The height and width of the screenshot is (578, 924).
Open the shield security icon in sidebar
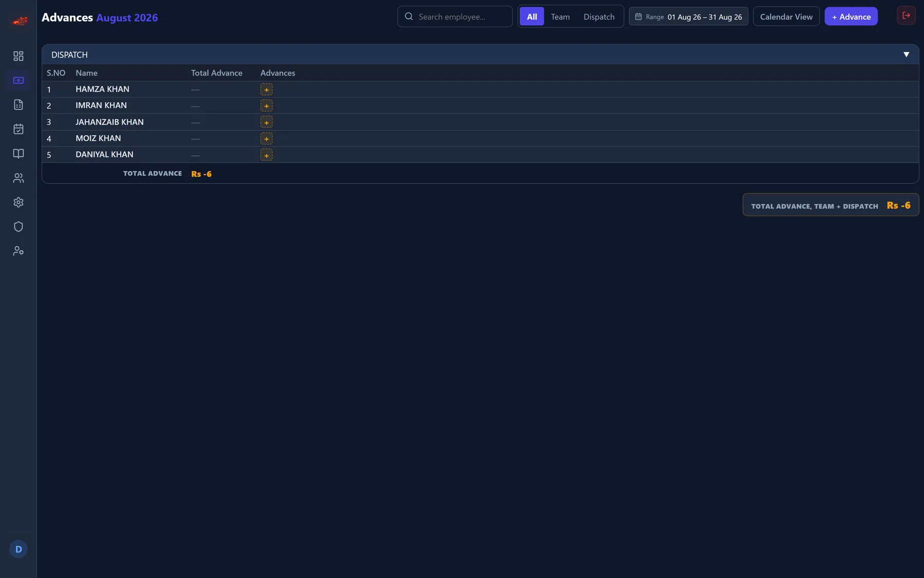(18, 227)
